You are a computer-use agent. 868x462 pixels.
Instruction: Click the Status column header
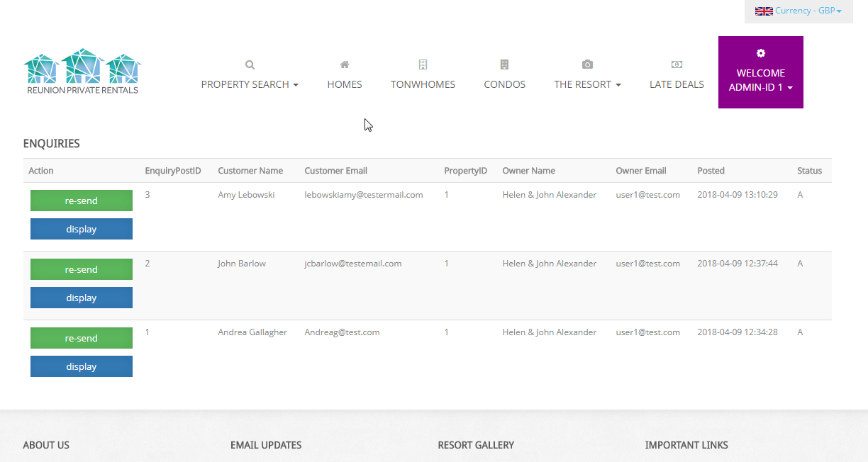pos(810,171)
